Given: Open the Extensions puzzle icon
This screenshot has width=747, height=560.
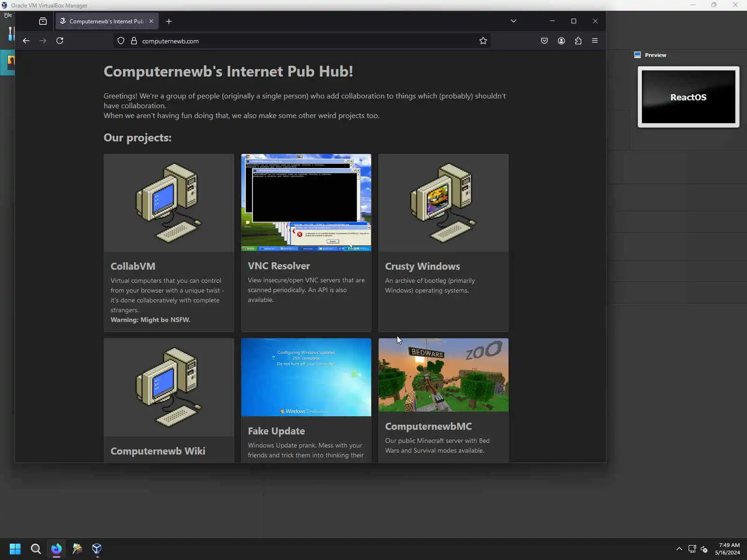Looking at the screenshot, I should coord(578,41).
